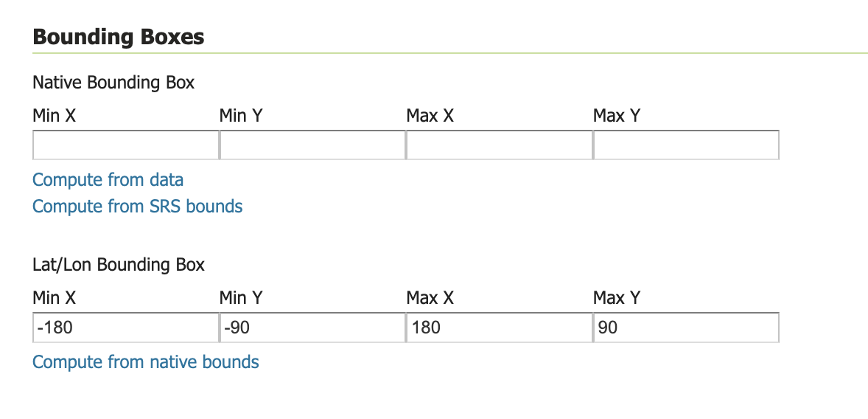Click the Lat/Lon Bounding Box label
868x419 pixels.
point(119,265)
